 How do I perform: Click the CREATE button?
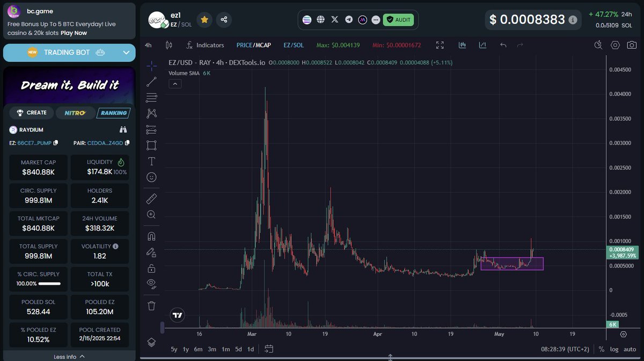(32, 113)
